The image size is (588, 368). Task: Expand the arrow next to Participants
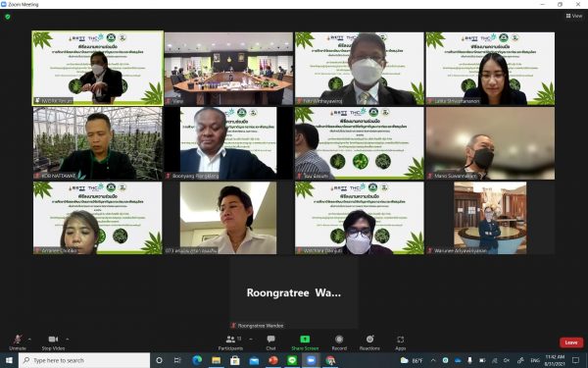(251, 340)
